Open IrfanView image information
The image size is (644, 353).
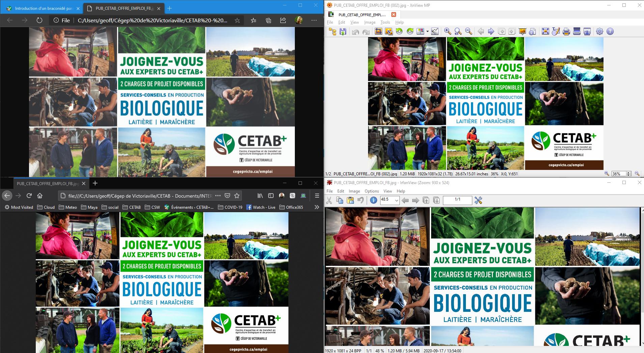(x=373, y=200)
